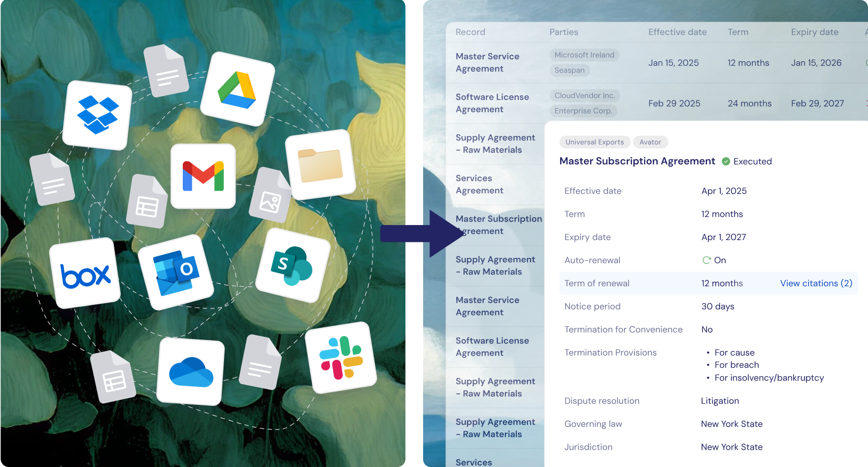Click the Slack icon

point(341,358)
